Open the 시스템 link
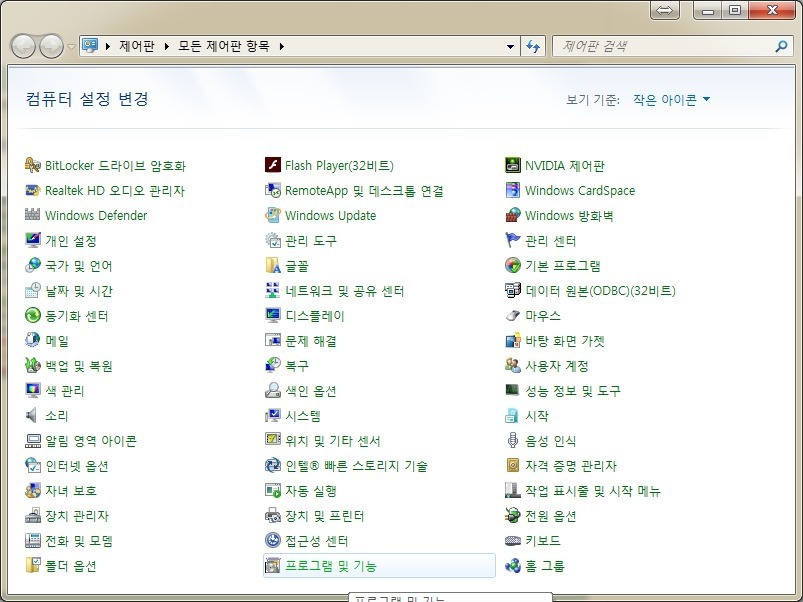 [x=303, y=416]
